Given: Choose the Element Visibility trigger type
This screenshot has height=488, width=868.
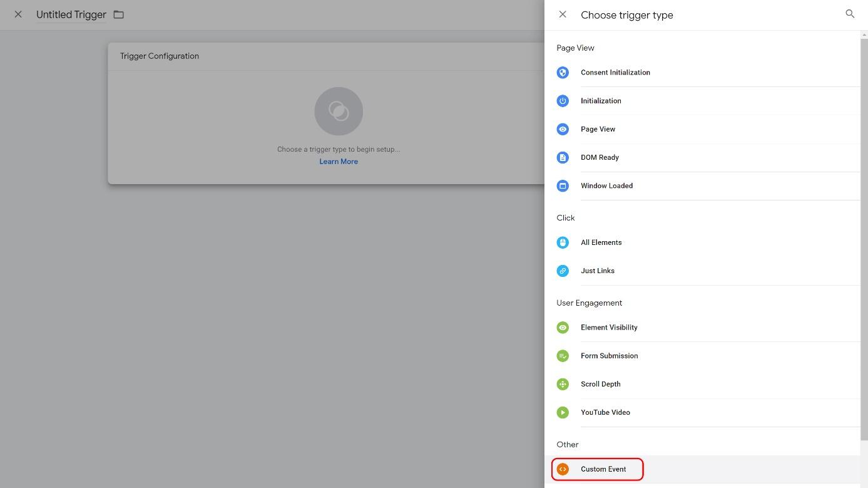Looking at the screenshot, I should pos(608,328).
